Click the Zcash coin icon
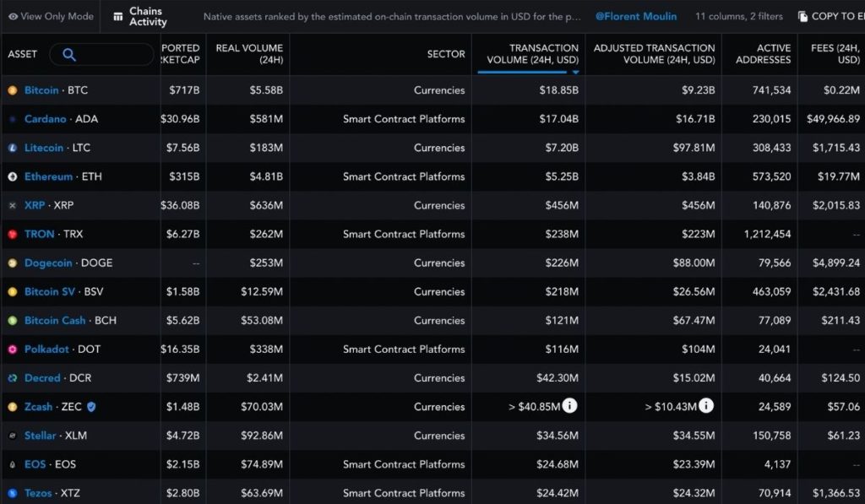 (12, 406)
